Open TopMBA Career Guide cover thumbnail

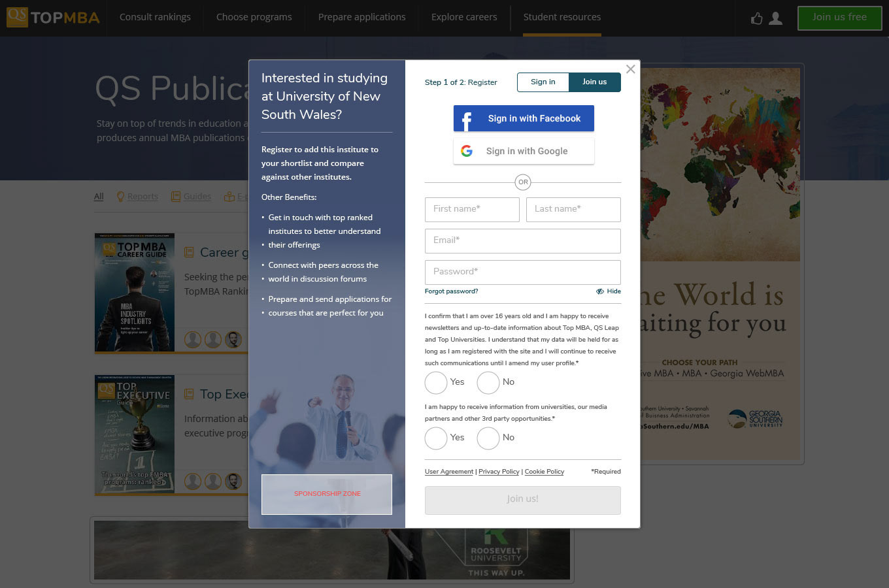135,293
